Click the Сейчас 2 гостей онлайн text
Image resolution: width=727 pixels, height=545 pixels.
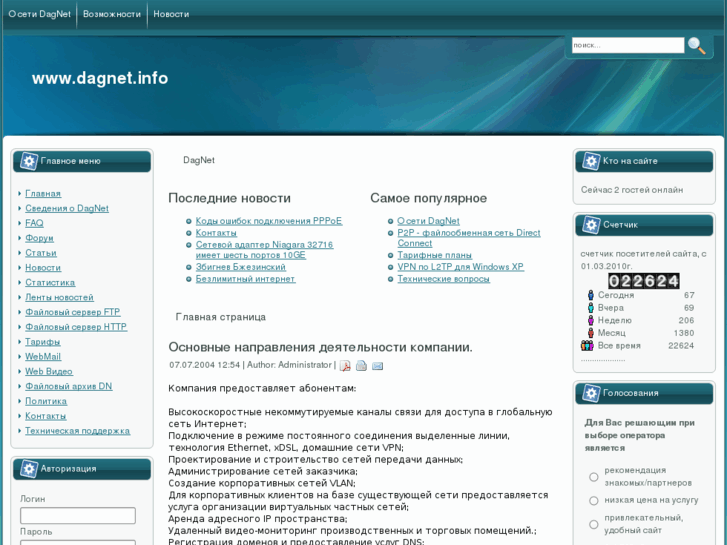632,190
